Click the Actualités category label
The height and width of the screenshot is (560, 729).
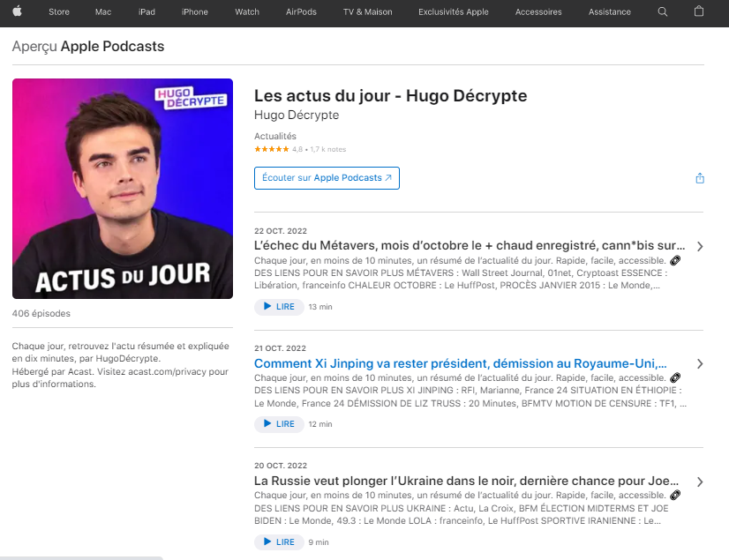(x=275, y=136)
